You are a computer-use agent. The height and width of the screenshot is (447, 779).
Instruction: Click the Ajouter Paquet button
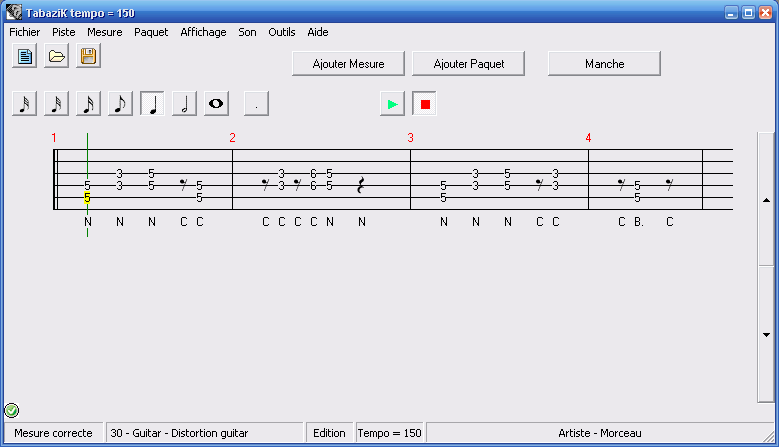coord(468,64)
